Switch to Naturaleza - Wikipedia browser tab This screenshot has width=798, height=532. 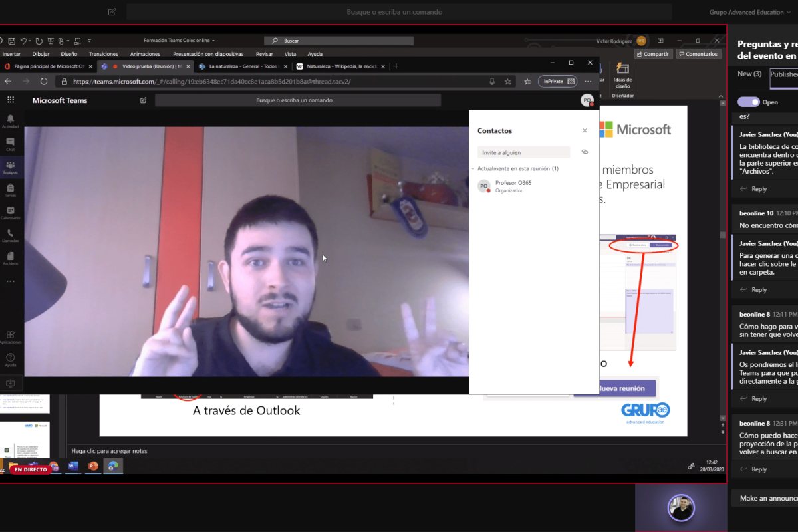pyautogui.click(x=340, y=66)
